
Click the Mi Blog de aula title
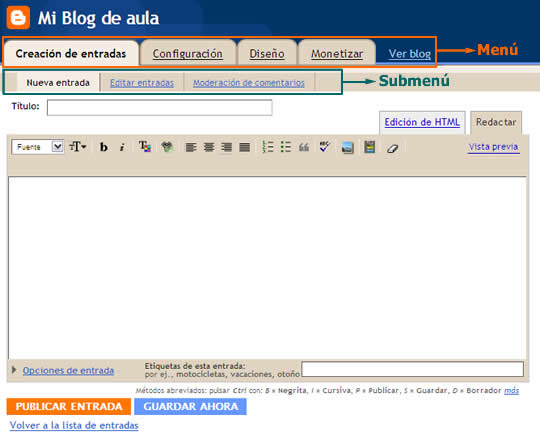(98, 18)
